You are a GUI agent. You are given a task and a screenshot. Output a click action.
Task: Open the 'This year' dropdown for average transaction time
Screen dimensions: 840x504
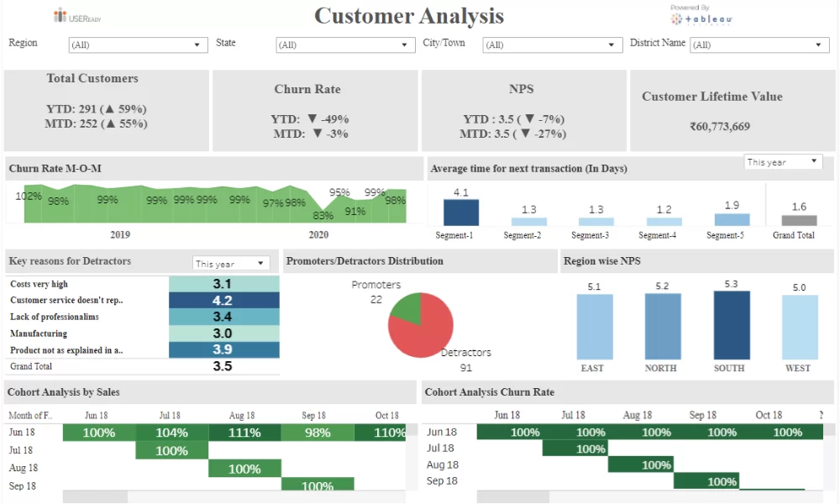pos(783,162)
